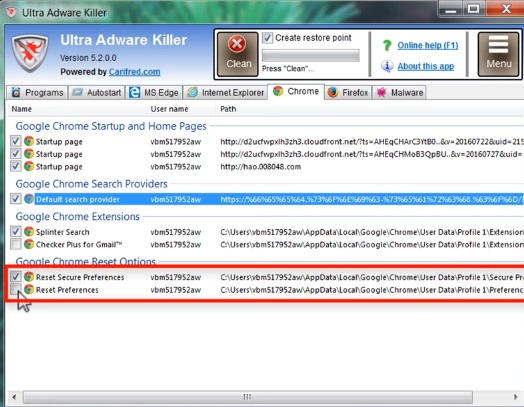Visit the Carifred.com link

134,72
